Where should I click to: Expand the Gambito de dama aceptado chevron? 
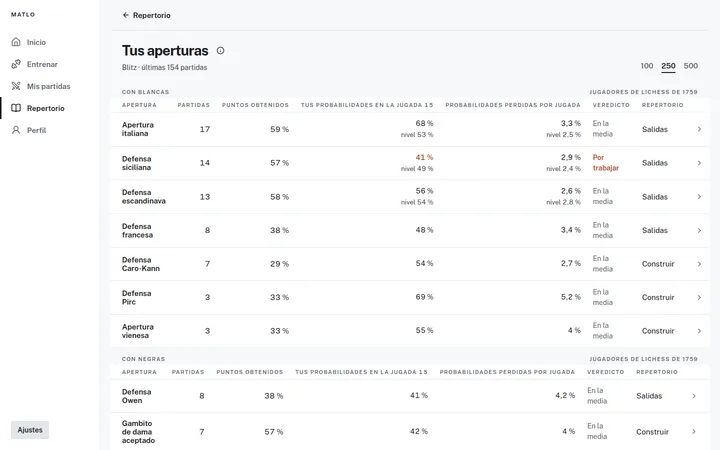694,432
